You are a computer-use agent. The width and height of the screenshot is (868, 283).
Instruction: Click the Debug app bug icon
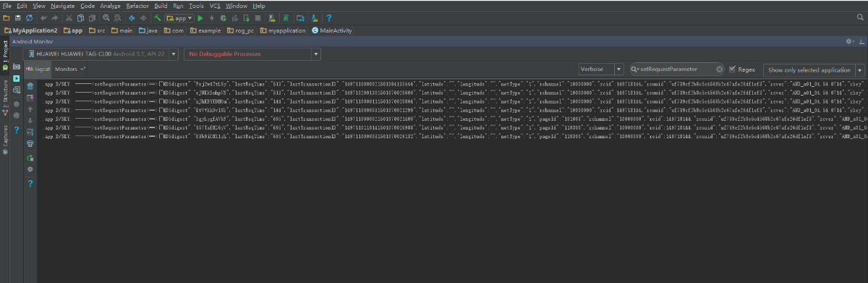tap(223, 18)
